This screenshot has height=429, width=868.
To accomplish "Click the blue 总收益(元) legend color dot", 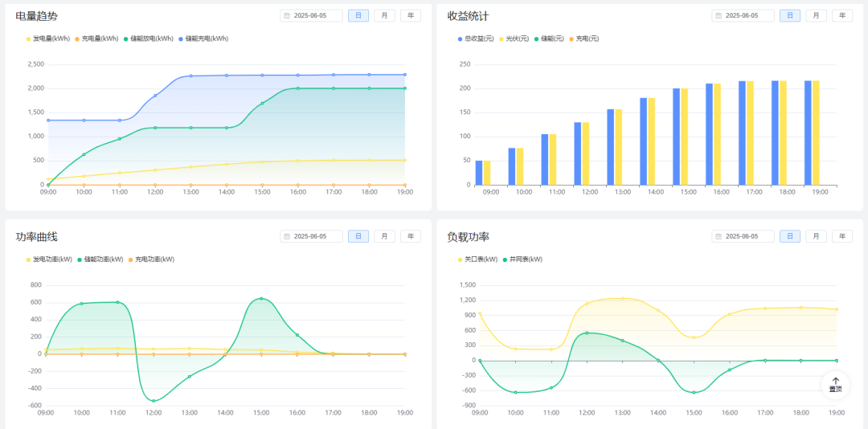I will coord(460,39).
